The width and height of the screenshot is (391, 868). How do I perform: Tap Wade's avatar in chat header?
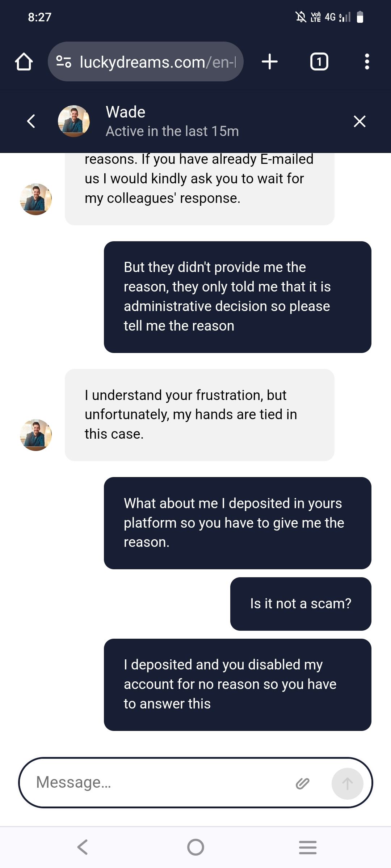(74, 121)
